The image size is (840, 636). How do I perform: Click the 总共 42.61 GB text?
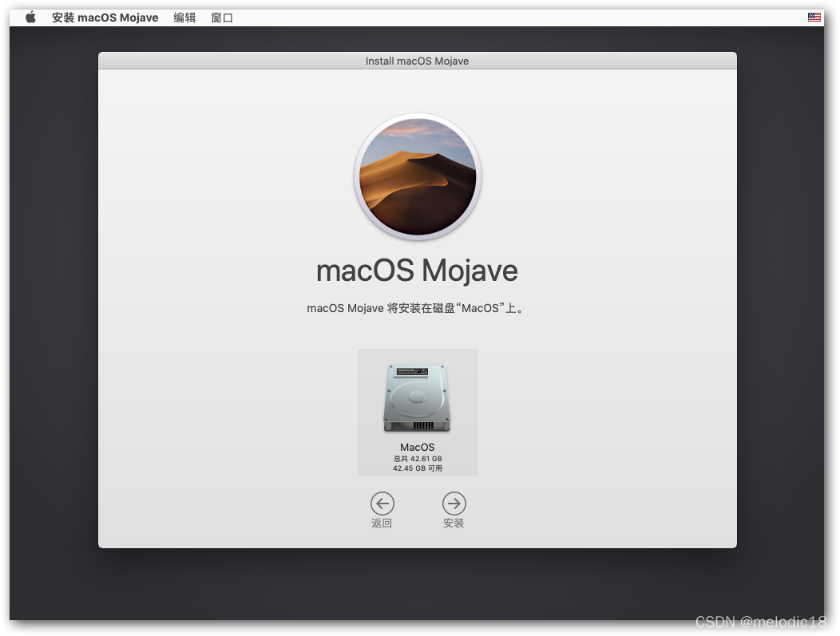click(418, 459)
